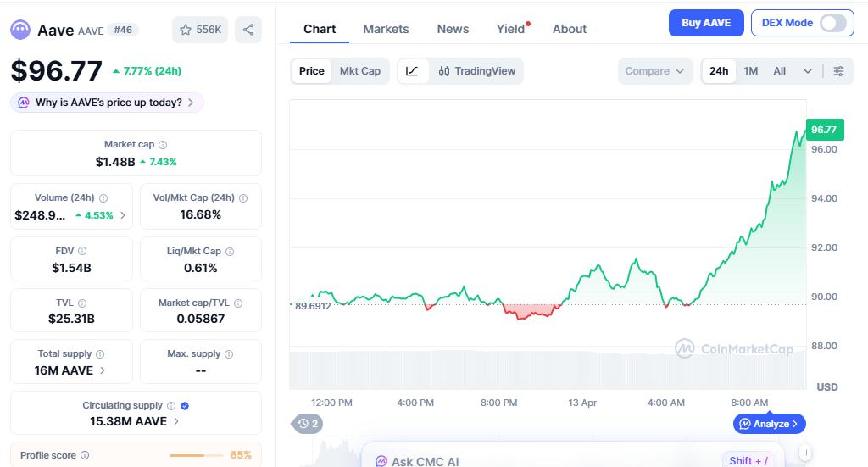Click the #46 rank badge
The image size is (868, 467).
click(123, 30)
